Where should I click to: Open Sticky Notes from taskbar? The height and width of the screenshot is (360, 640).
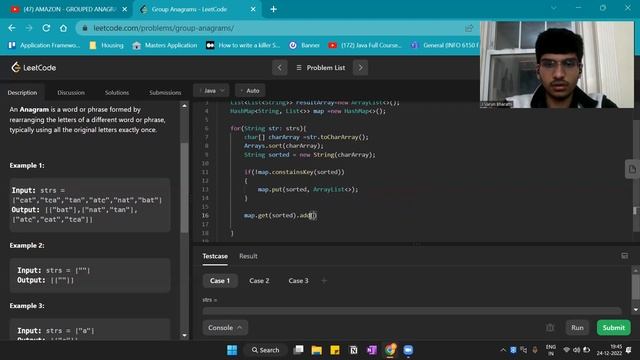coord(335,350)
